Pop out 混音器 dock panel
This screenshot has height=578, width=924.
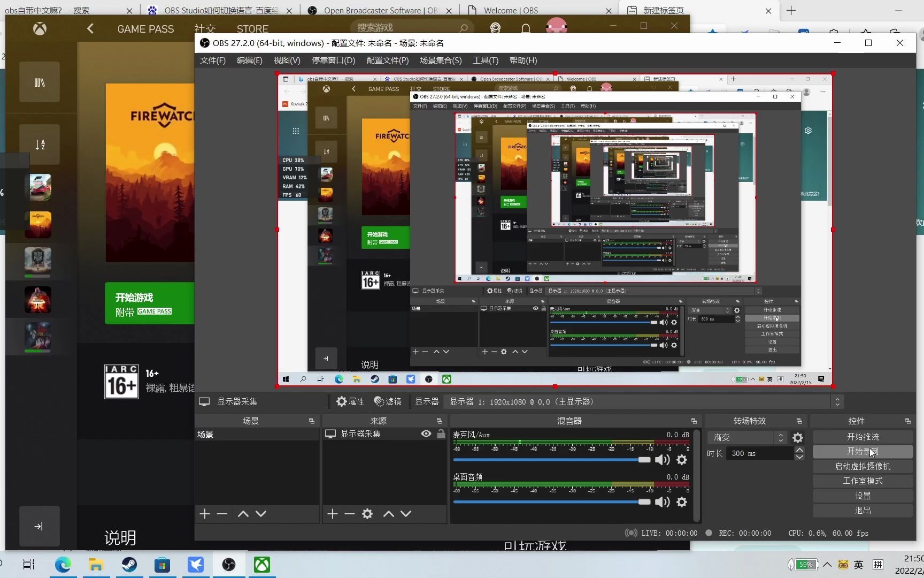pyautogui.click(x=694, y=421)
